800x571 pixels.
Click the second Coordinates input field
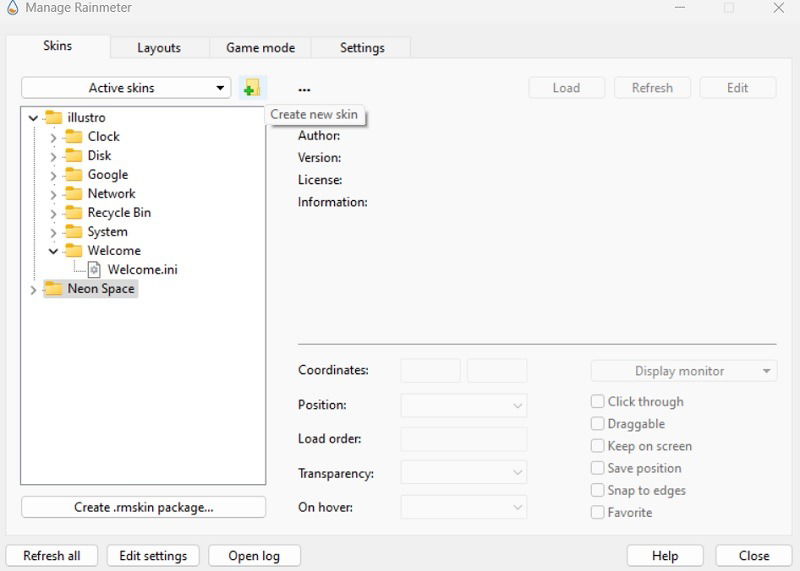pos(497,371)
